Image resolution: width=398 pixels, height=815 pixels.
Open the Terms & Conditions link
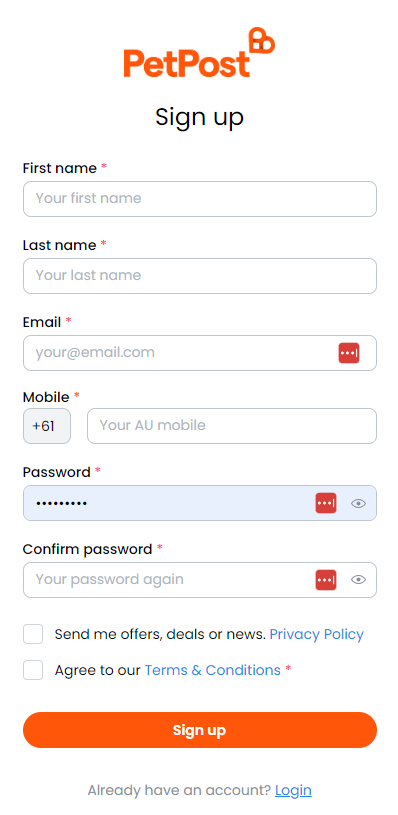click(213, 670)
